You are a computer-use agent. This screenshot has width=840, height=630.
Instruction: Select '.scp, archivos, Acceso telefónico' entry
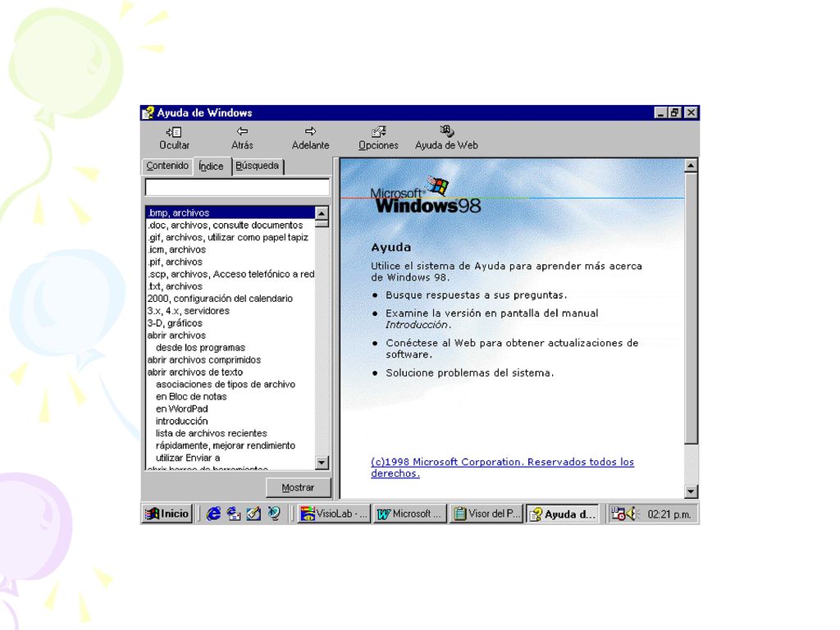point(231,274)
